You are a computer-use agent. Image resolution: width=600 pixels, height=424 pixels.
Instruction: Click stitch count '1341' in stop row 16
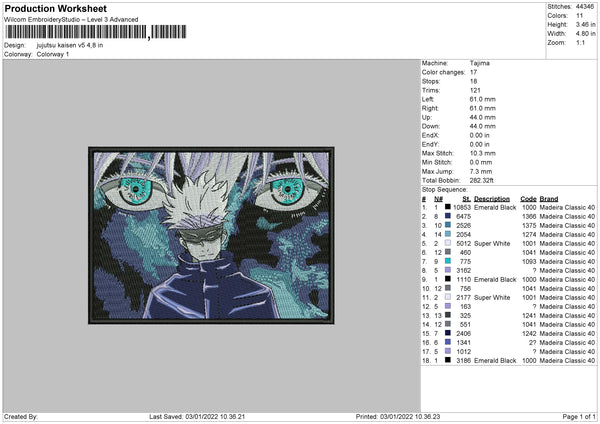point(463,342)
